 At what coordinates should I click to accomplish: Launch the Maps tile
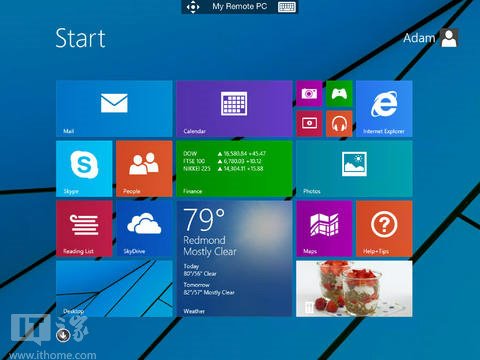[324, 228]
